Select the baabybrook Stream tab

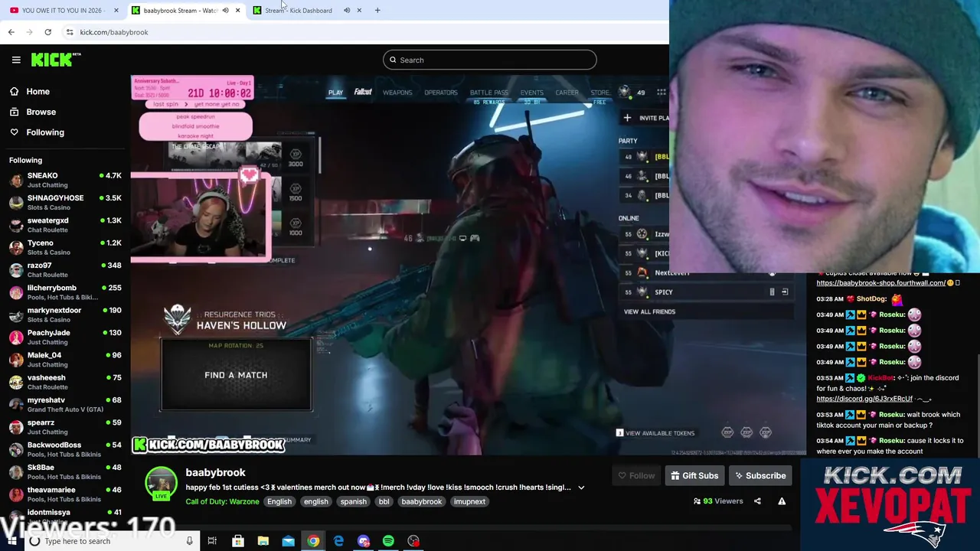[x=180, y=10]
